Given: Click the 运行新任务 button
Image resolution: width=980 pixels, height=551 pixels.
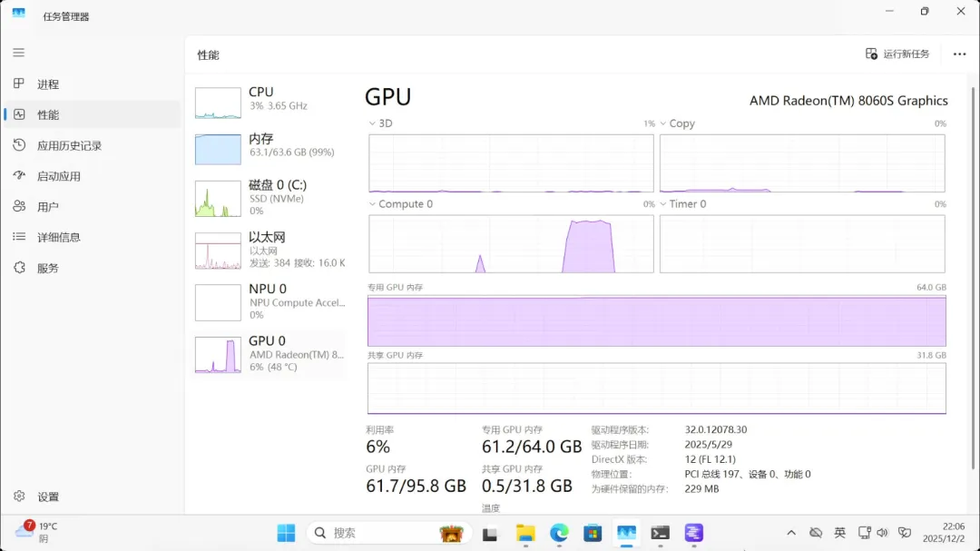Looking at the screenshot, I should point(897,54).
